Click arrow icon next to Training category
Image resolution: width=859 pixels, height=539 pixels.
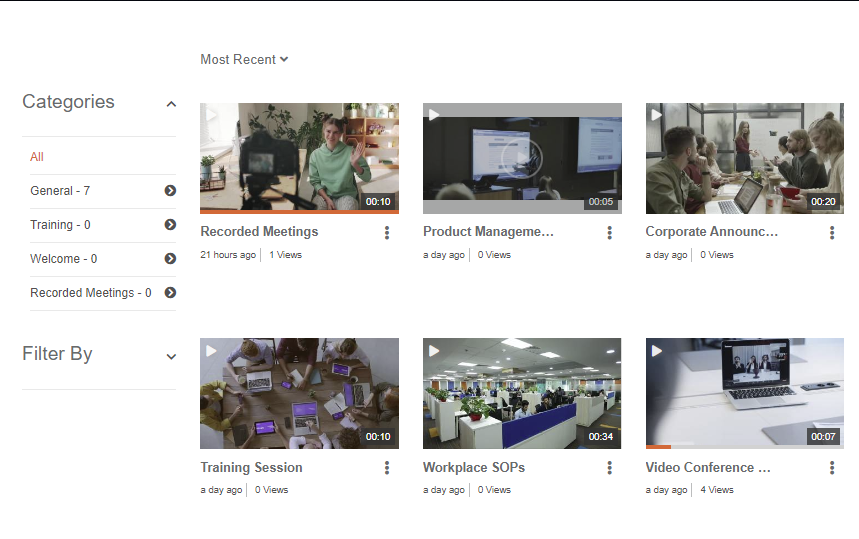click(170, 225)
